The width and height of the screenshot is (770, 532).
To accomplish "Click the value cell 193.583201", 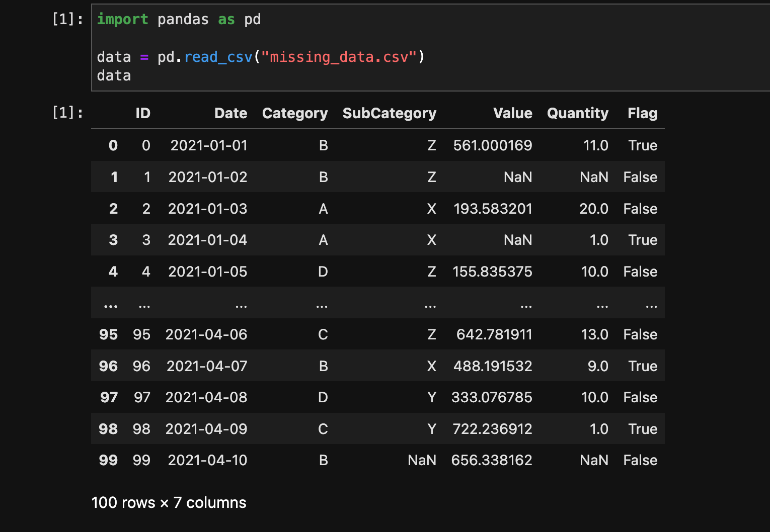I will tap(493, 209).
